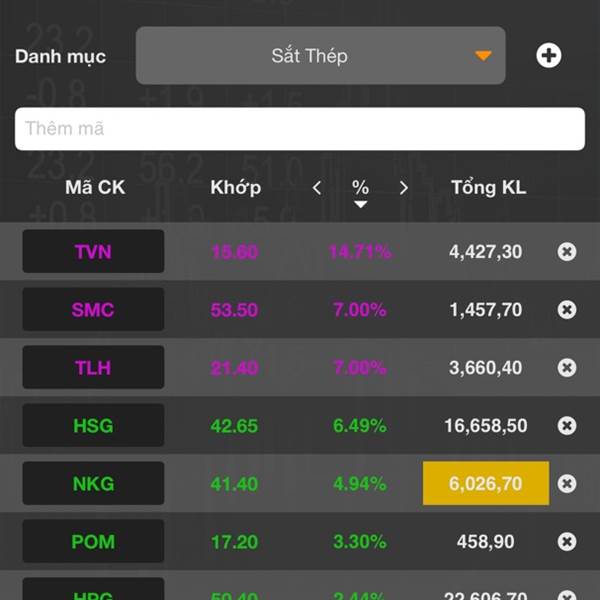Click the Khớp column header

click(x=236, y=187)
